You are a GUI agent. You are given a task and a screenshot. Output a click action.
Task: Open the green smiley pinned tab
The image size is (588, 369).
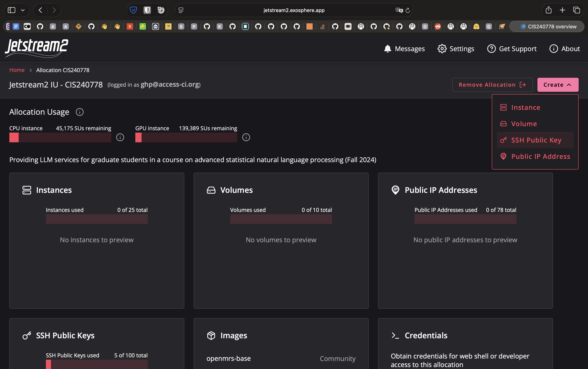(143, 26)
